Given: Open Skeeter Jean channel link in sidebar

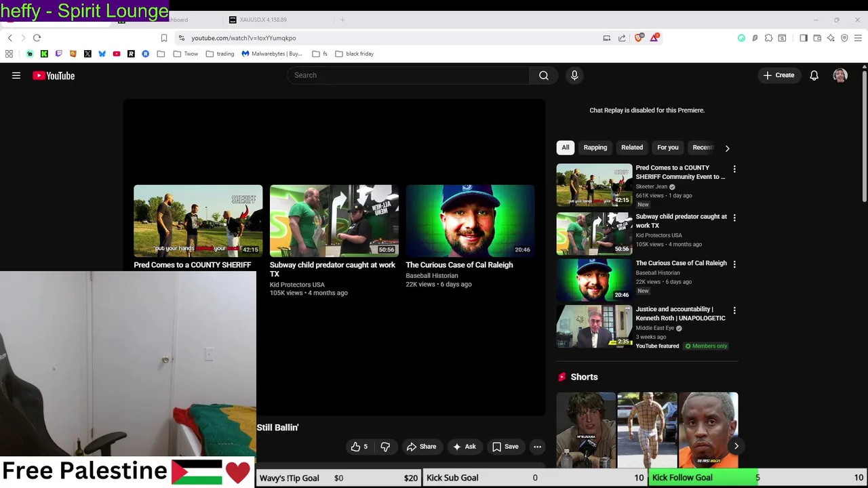Looking at the screenshot, I should (652, 186).
